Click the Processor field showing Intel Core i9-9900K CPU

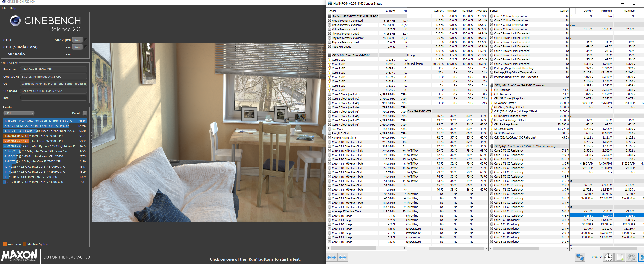(x=53, y=69)
